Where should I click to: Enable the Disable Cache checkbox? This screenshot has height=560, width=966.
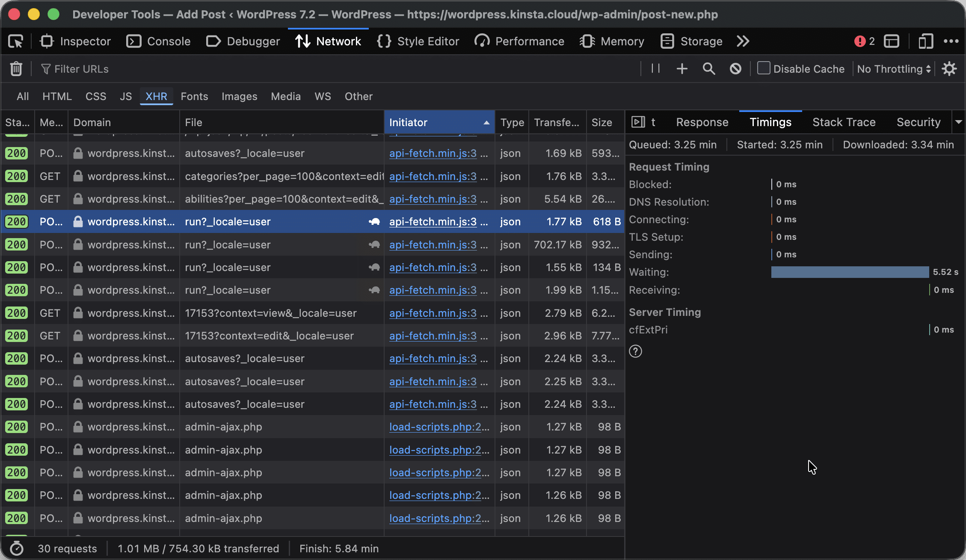(764, 68)
